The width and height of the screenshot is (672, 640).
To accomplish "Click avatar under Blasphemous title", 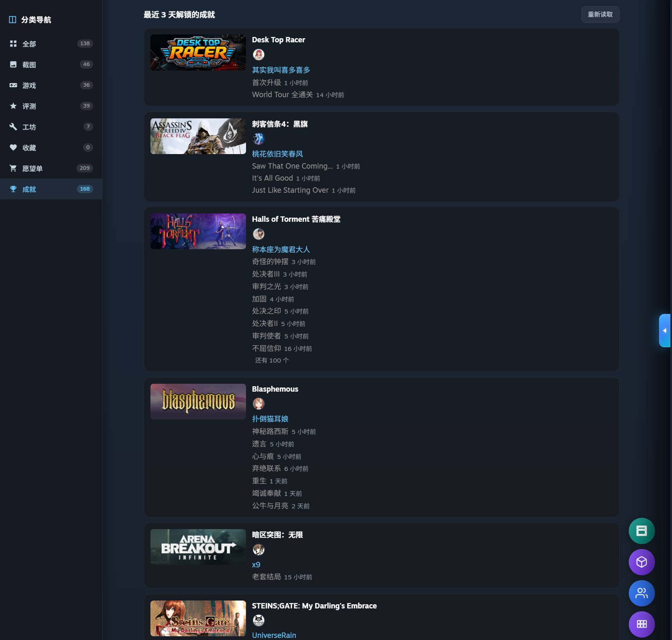I will tap(258, 404).
